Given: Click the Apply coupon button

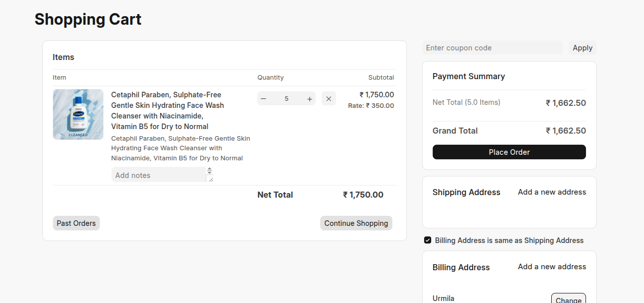Looking at the screenshot, I should [x=582, y=48].
